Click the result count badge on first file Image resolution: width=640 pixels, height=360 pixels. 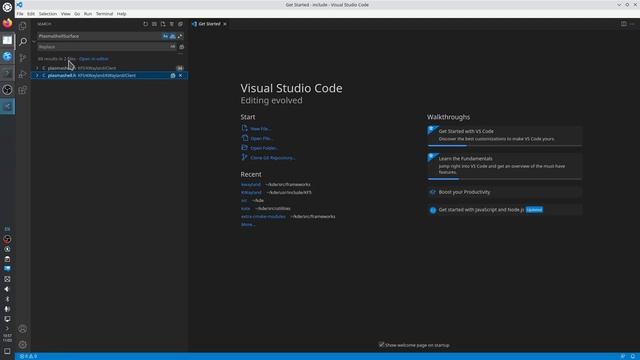click(180, 68)
